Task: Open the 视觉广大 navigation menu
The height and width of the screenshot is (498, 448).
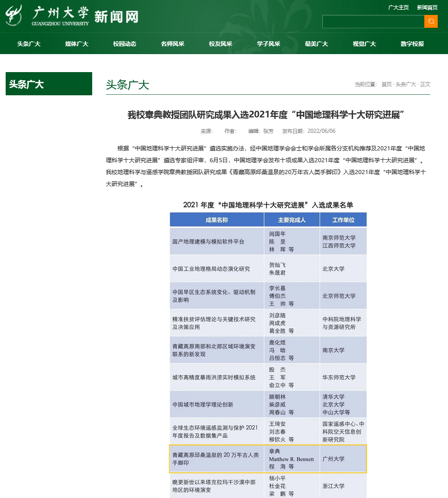Action: (x=364, y=44)
